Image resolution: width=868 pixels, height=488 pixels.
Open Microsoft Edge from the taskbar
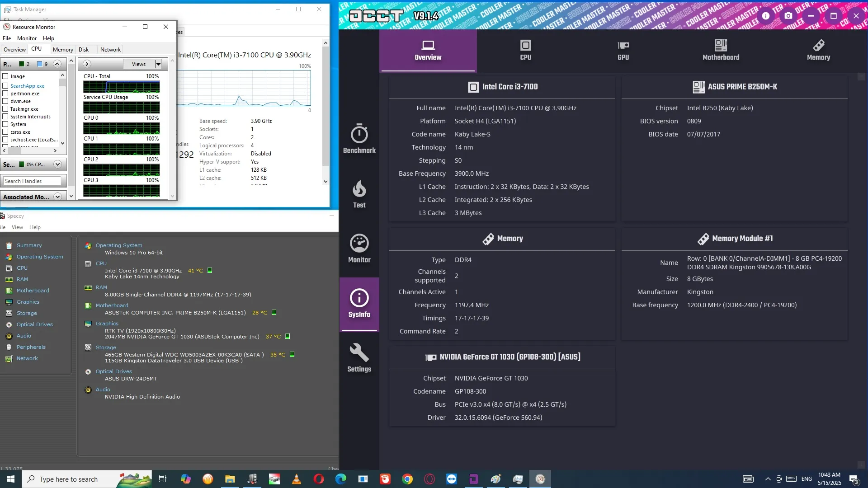[341, 479]
